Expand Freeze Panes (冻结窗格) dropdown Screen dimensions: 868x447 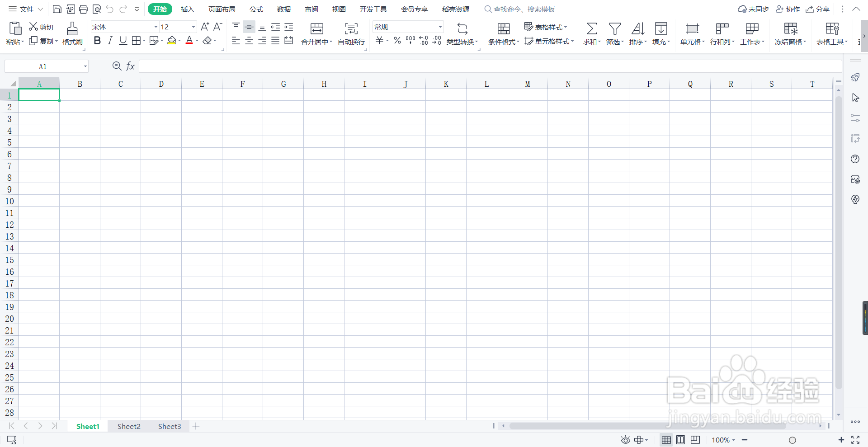pyautogui.click(x=805, y=42)
